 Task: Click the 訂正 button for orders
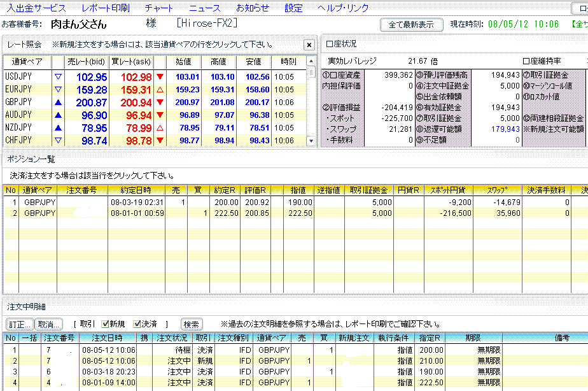pyautogui.click(x=18, y=323)
